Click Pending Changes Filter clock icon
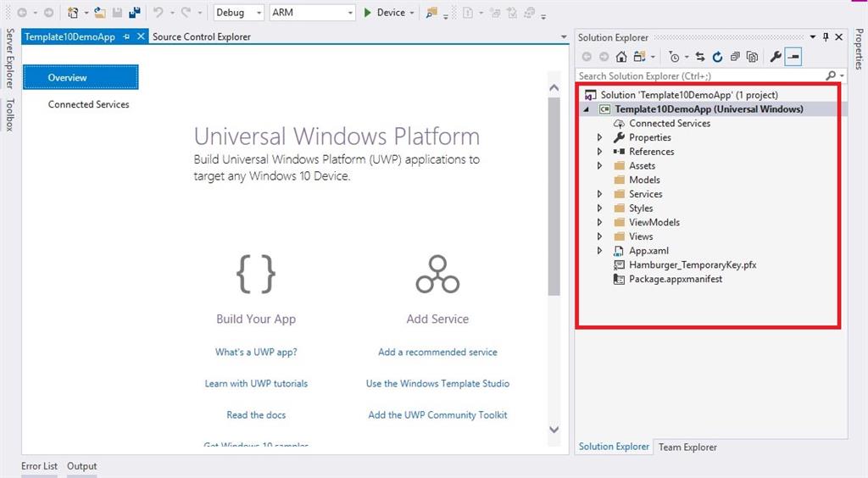The width and height of the screenshot is (868, 478). pos(674,57)
